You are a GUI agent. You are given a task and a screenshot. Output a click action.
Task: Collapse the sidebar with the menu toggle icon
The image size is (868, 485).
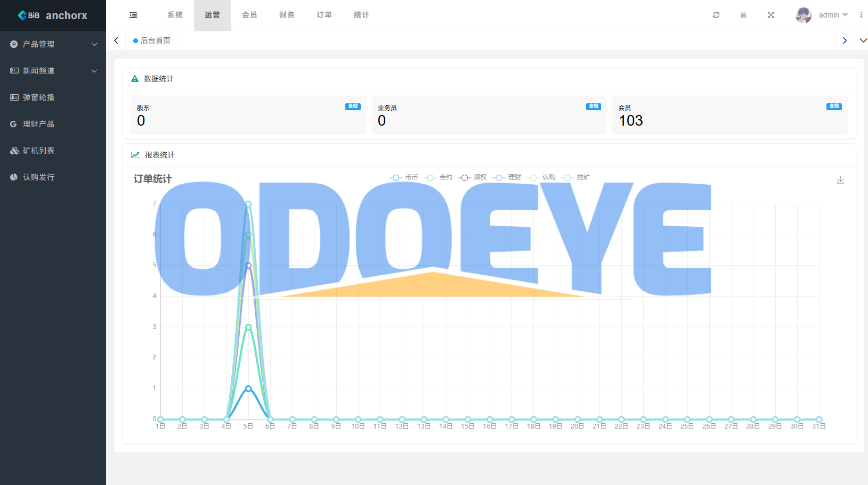click(133, 15)
